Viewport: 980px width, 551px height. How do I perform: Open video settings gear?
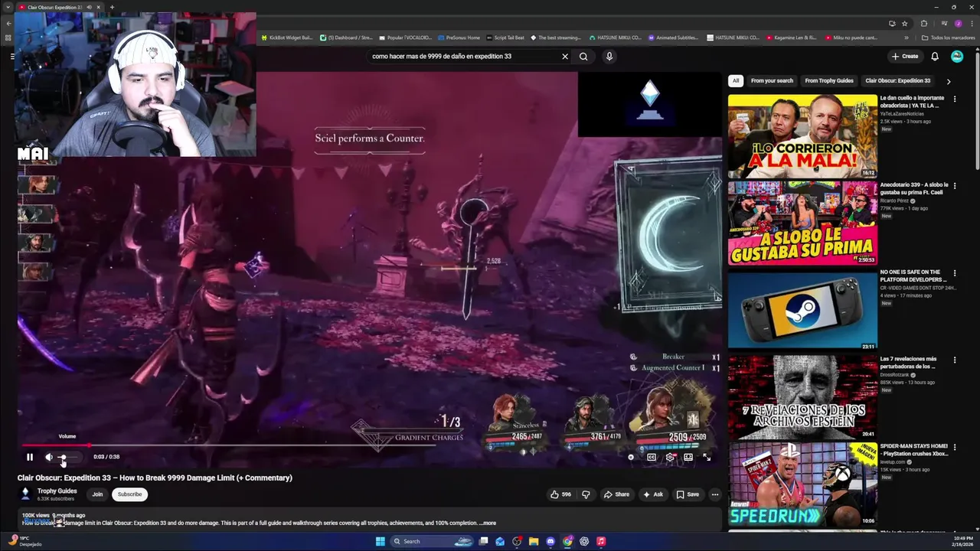click(670, 457)
